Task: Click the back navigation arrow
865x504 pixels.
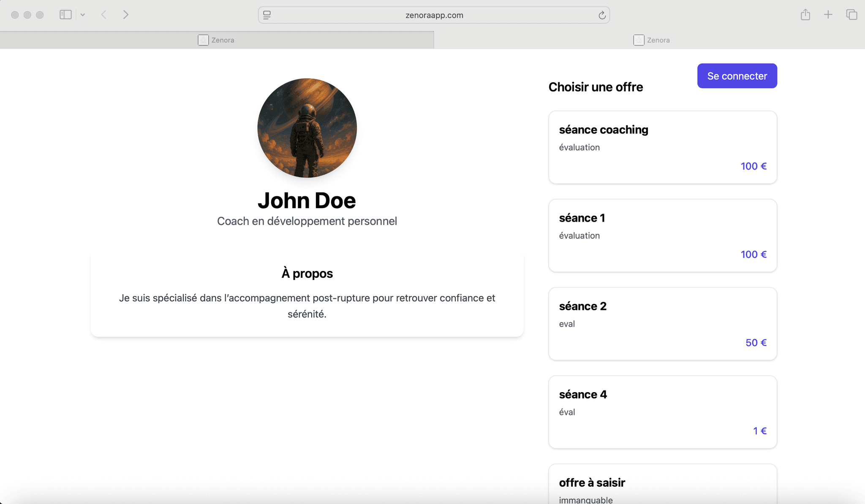Action: [103, 14]
